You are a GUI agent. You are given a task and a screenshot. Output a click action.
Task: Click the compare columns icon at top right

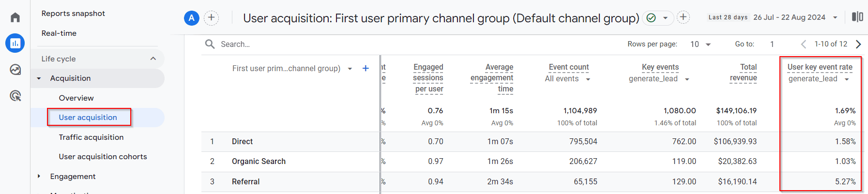857,17
